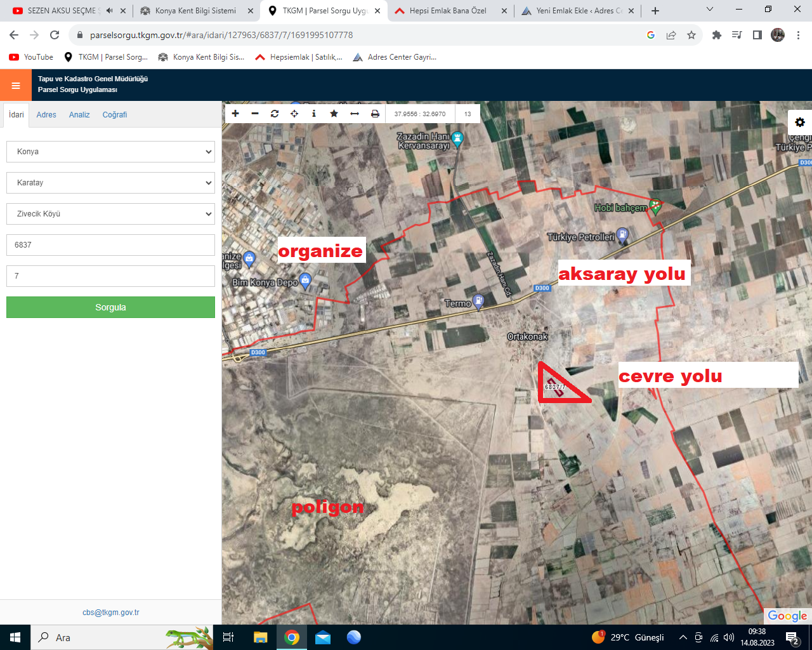The width and height of the screenshot is (812, 650).
Task: Open File Explorer from taskbar
Action: [x=260, y=637]
